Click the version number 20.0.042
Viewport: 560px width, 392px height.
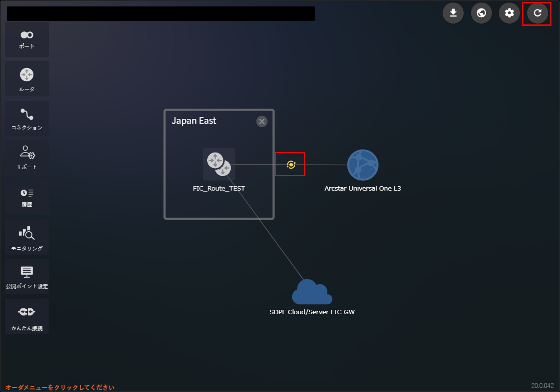(542, 385)
